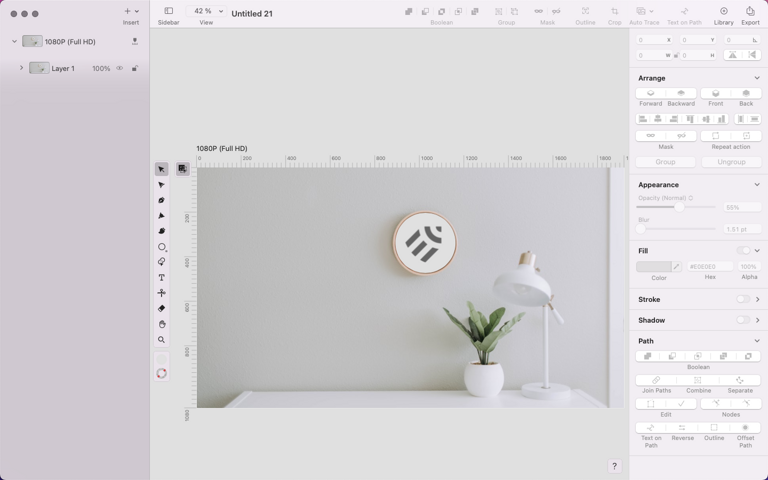The width and height of the screenshot is (768, 480).
Task: Click the Fill Alpha 100% field
Action: click(749, 266)
